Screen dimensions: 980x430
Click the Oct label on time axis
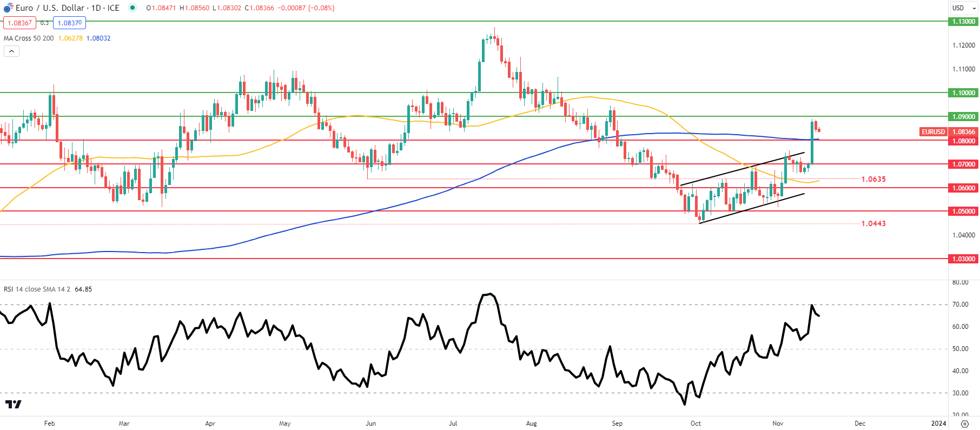click(x=696, y=424)
